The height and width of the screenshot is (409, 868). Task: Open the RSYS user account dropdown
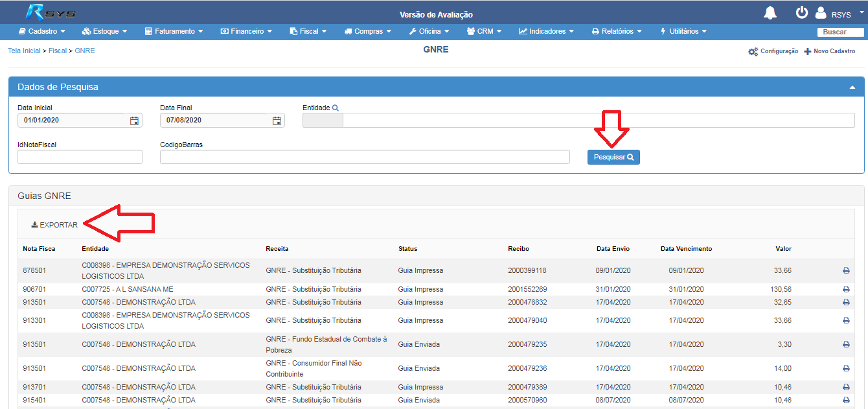click(839, 13)
